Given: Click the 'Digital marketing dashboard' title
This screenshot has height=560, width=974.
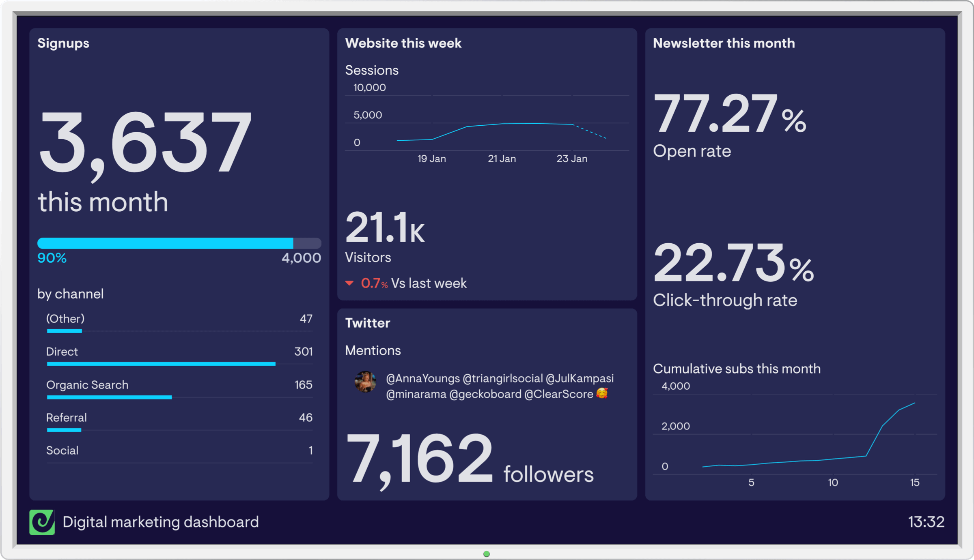Looking at the screenshot, I should (161, 522).
